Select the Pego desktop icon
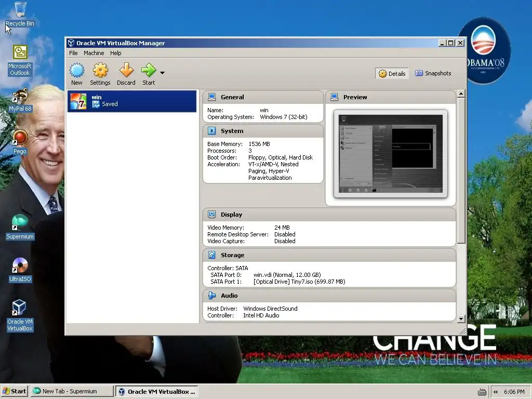 20,142
